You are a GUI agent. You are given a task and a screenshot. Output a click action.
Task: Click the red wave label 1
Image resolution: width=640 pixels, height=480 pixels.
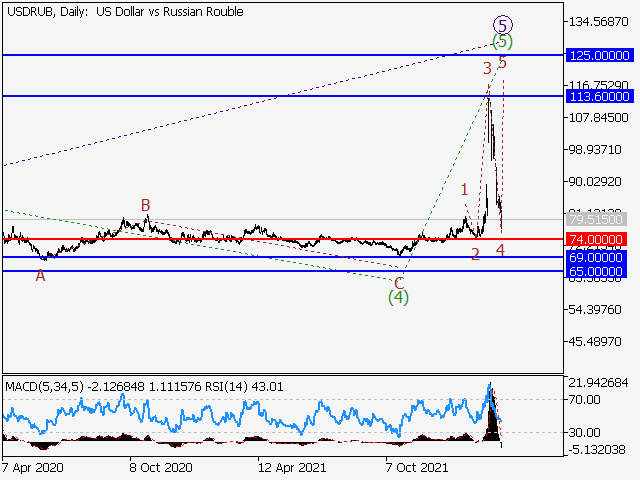point(464,189)
